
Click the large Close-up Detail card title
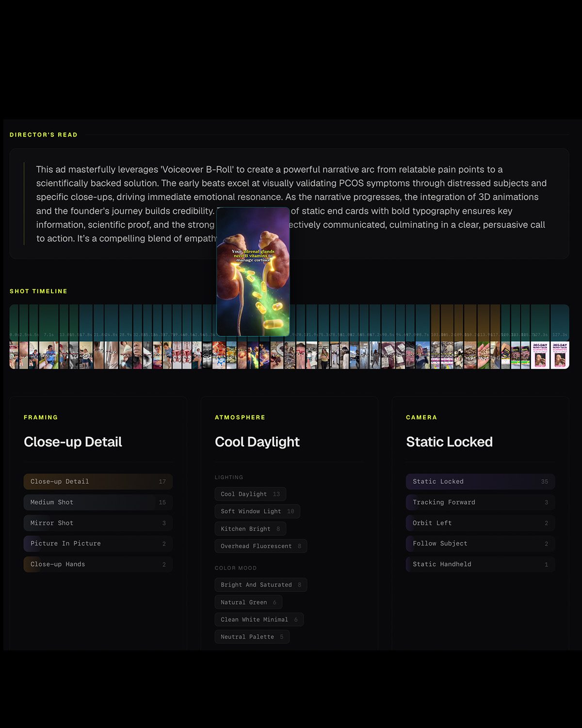tap(73, 442)
